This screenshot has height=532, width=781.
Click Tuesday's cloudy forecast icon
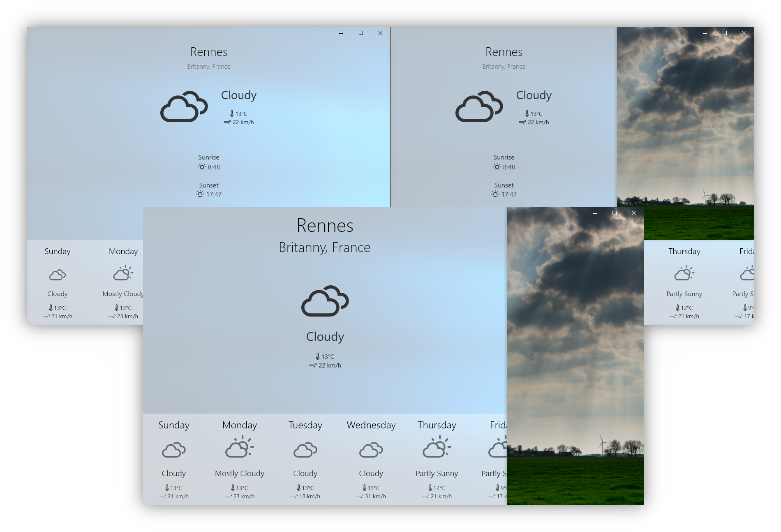click(305, 450)
